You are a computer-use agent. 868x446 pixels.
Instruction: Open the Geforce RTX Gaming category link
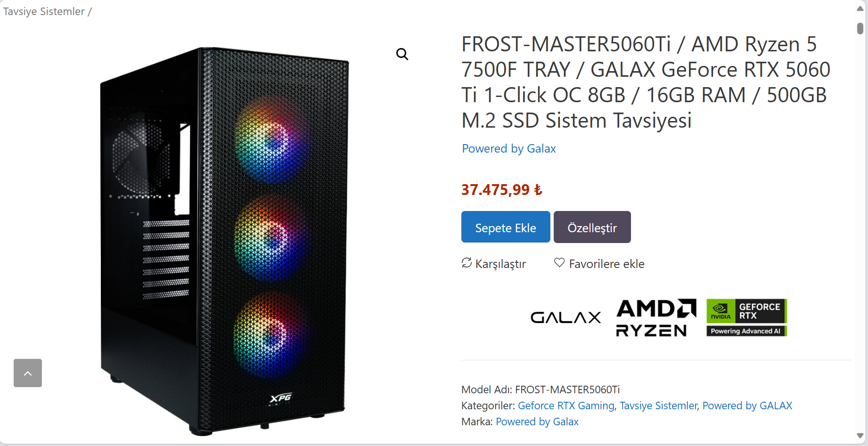click(566, 405)
